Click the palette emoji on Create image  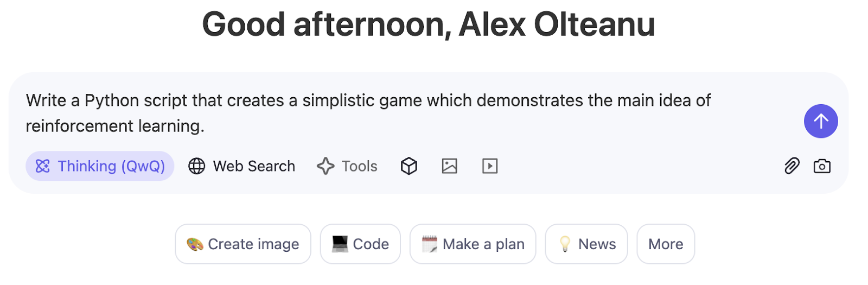[x=195, y=244]
